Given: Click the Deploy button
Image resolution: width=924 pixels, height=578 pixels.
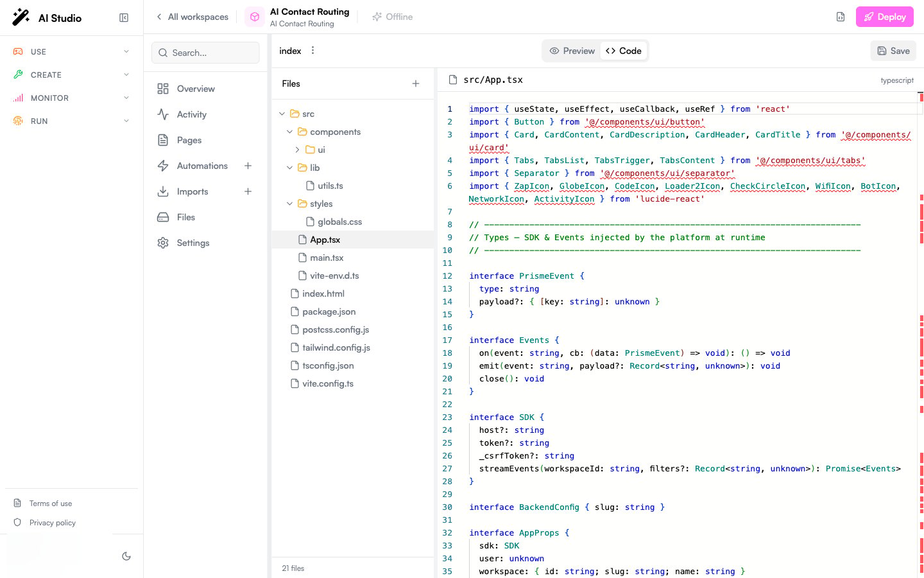Looking at the screenshot, I should pos(885,17).
